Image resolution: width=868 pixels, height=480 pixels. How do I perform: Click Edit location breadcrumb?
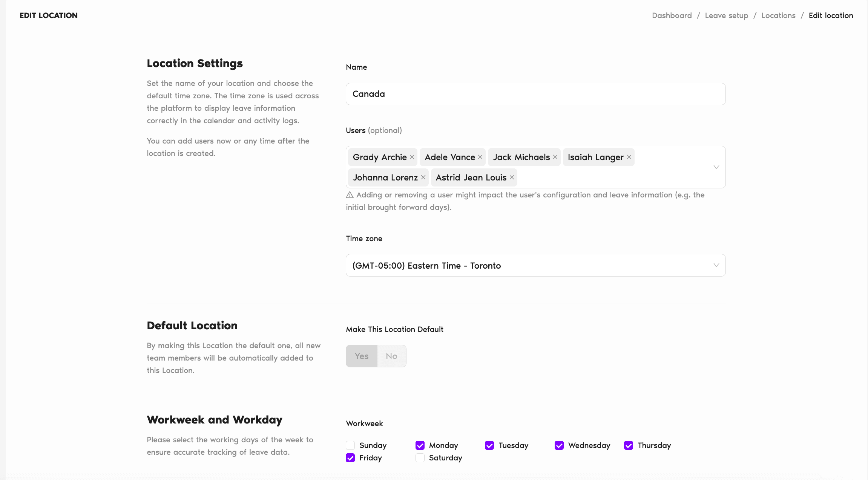[x=831, y=15]
